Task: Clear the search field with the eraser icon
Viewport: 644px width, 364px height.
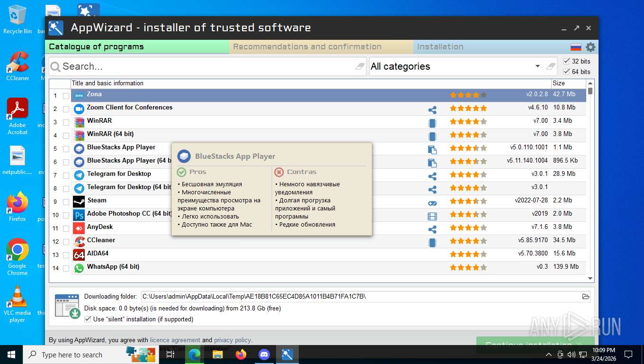Action: 360,66
